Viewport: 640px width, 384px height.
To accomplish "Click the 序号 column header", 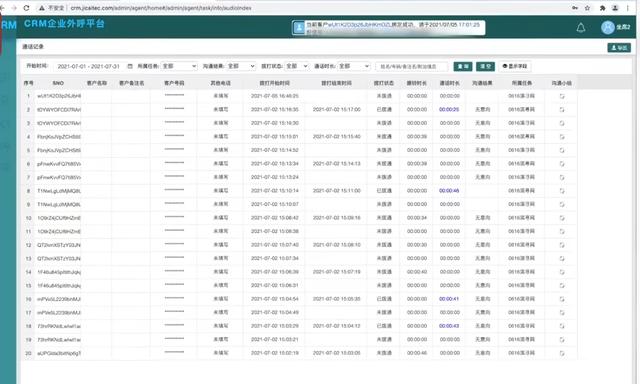I will [x=28, y=83].
